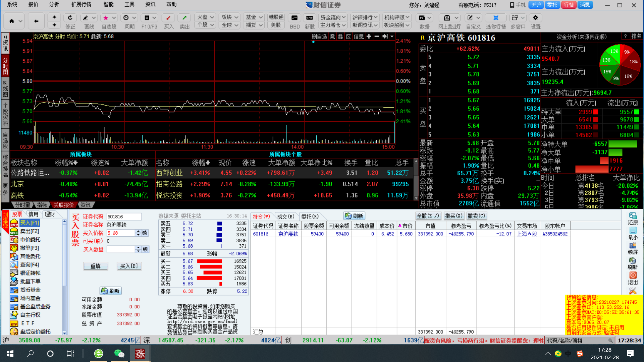Click the 证券代码 input field

tap(124, 217)
